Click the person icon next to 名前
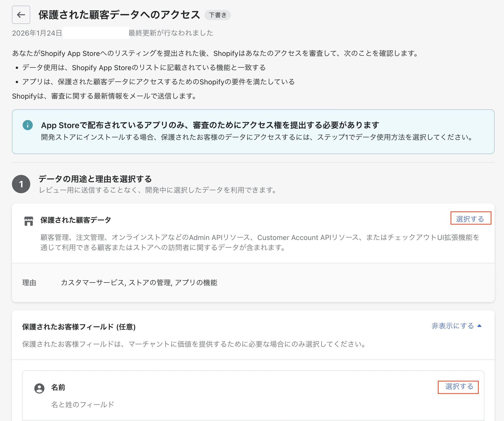The height and width of the screenshot is (421, 504). click(x=40, y=388)
